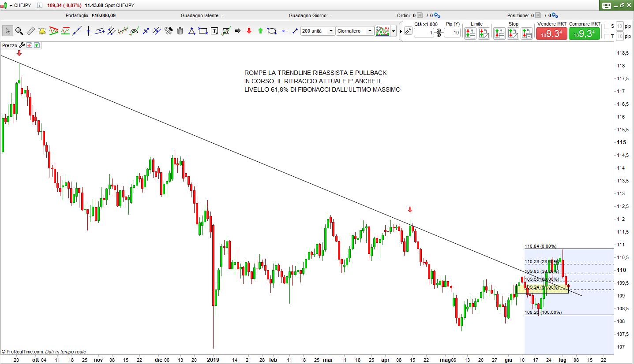Pick the red down arrow drawing tool
The image size is (634, 364).
249,31
